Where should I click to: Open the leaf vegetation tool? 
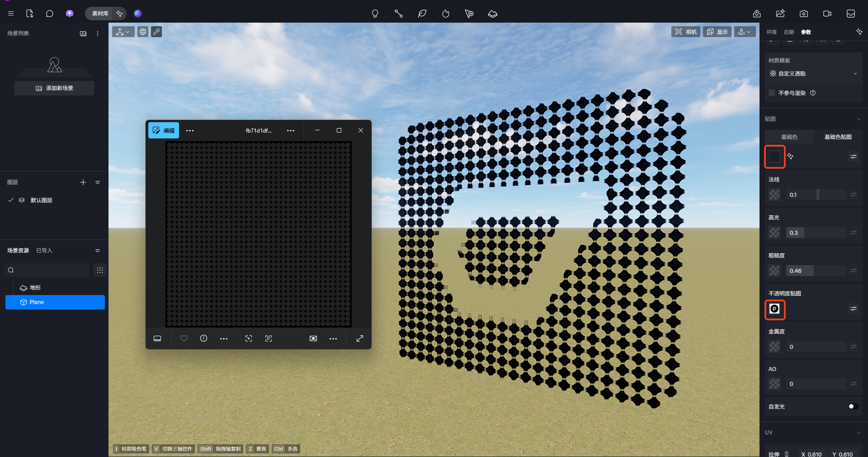tap(422, 14)
